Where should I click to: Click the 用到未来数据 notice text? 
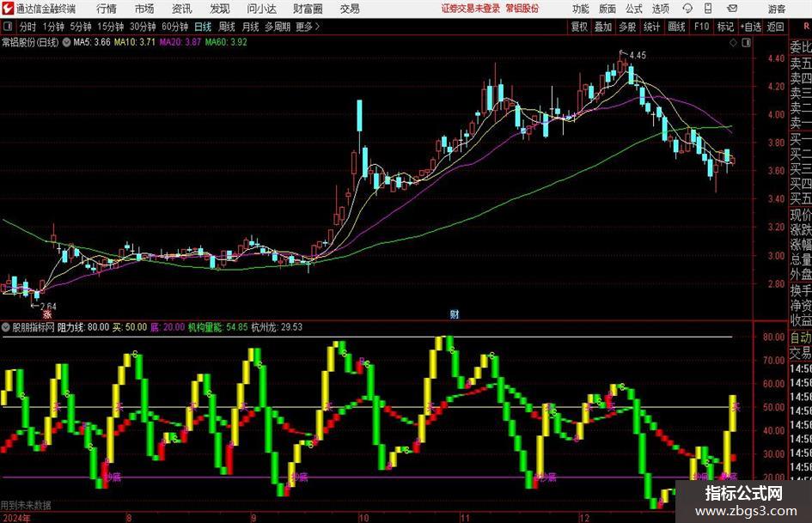[26, 505]
